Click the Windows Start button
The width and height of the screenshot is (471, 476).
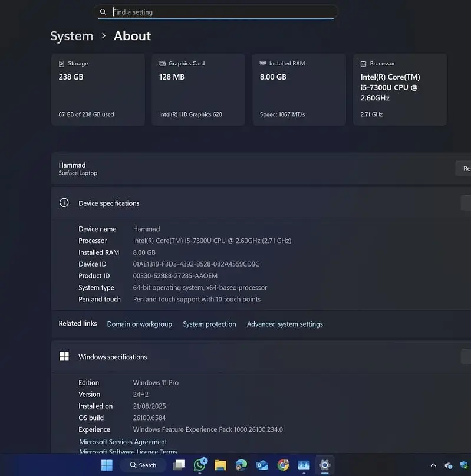pos(107,465)
